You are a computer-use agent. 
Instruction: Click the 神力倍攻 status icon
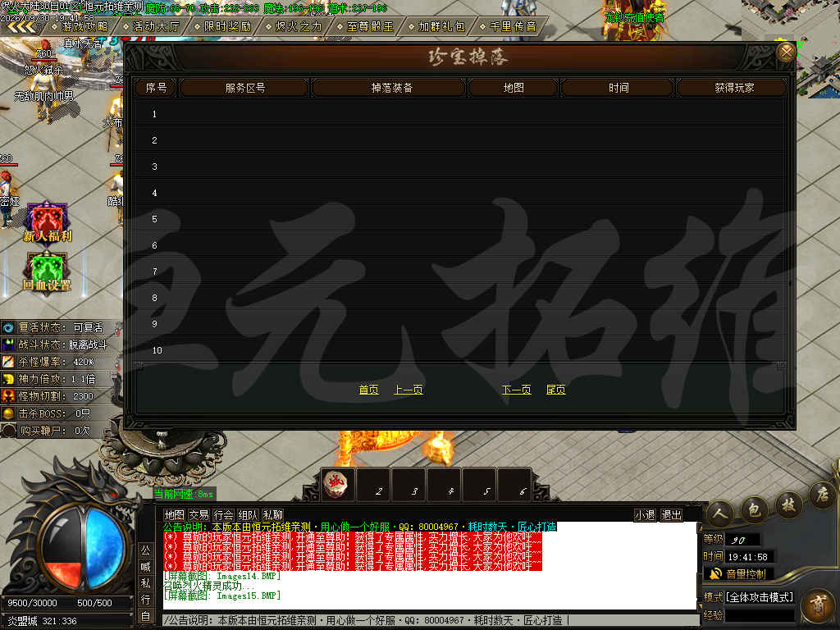click(8, 379)
